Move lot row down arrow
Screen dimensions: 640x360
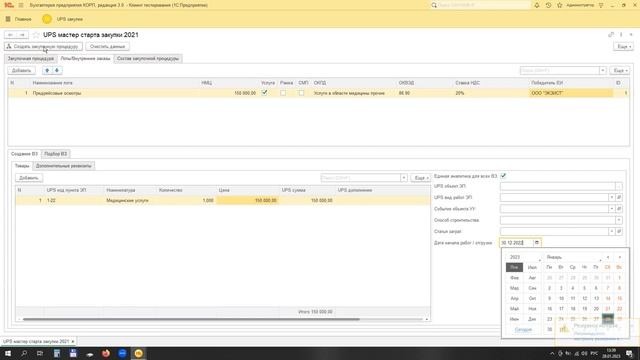pyautogui.click(x=57, y=70)
